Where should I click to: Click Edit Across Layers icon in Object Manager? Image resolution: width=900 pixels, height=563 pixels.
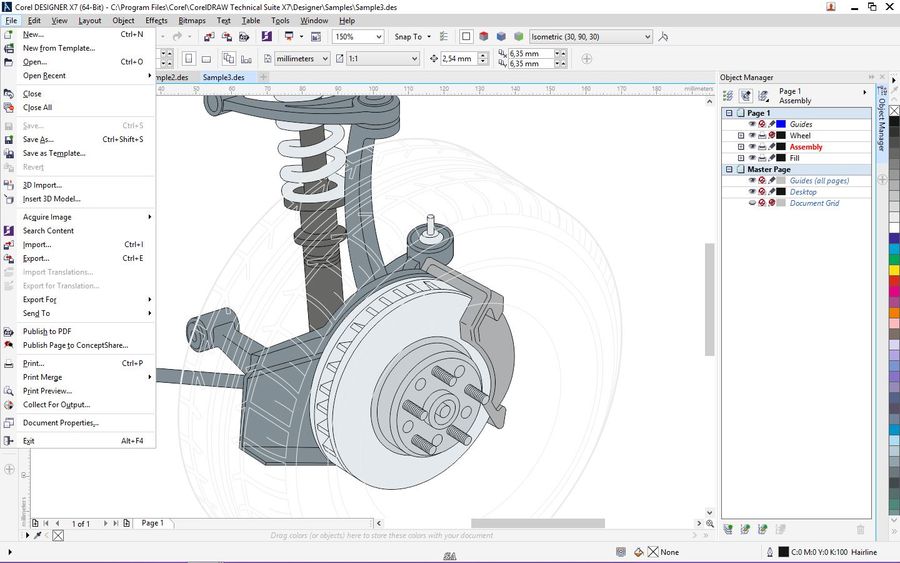(x=746, y=96)
